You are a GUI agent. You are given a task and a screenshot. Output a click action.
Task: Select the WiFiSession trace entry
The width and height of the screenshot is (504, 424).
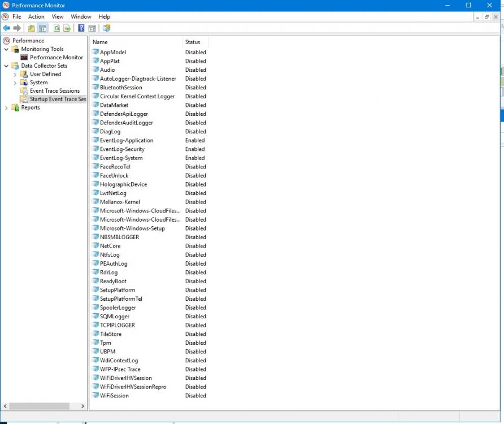(114, 396)
